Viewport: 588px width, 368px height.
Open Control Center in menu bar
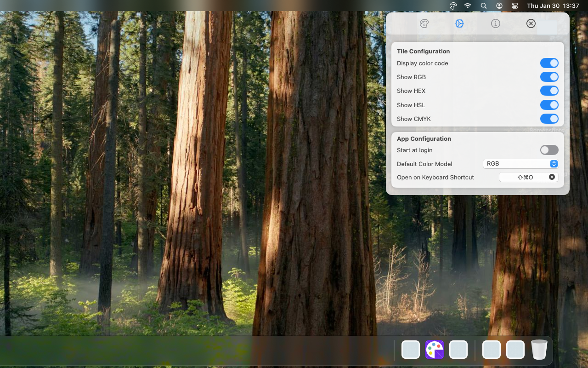[515, 6]
